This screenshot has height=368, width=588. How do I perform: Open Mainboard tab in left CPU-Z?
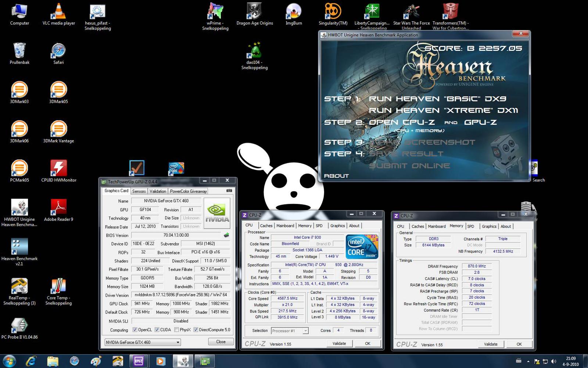285,226
